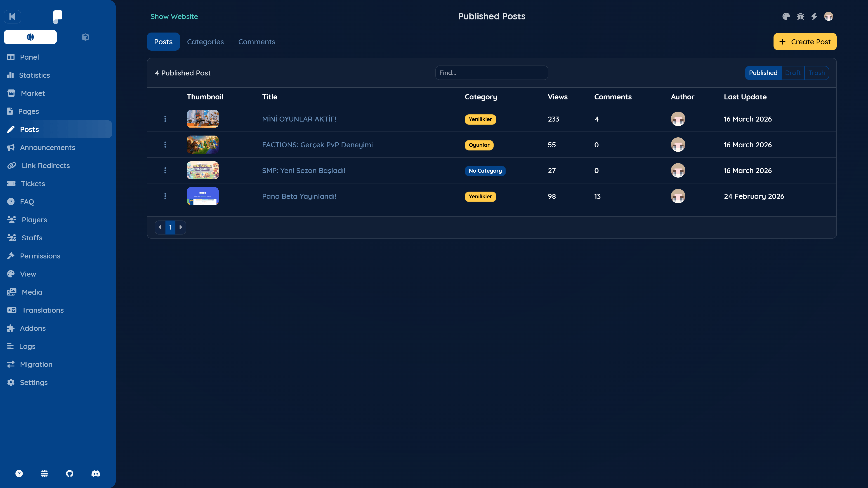Expand actions menu for Pano Beta Yayınlandı! post

(165, 196)
